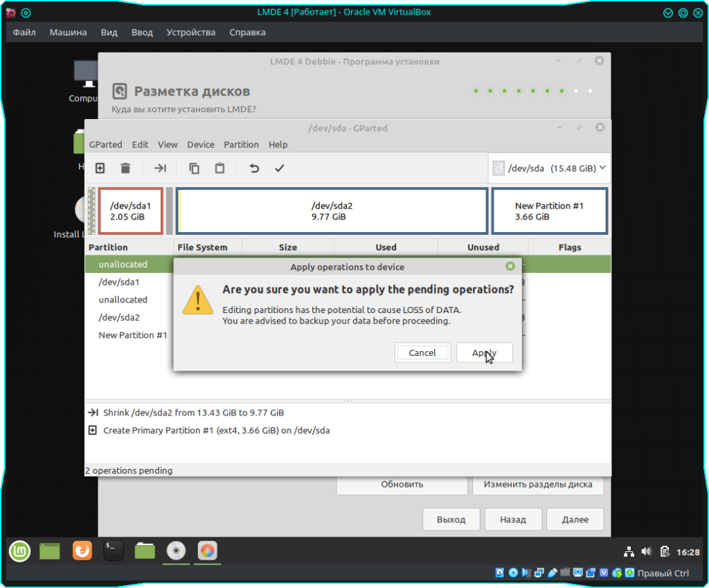This screenshot has height=588, width=709.
Task: Click the Paste partition toolbar icon
Action: pyautogui.click(x=219, y=168)
